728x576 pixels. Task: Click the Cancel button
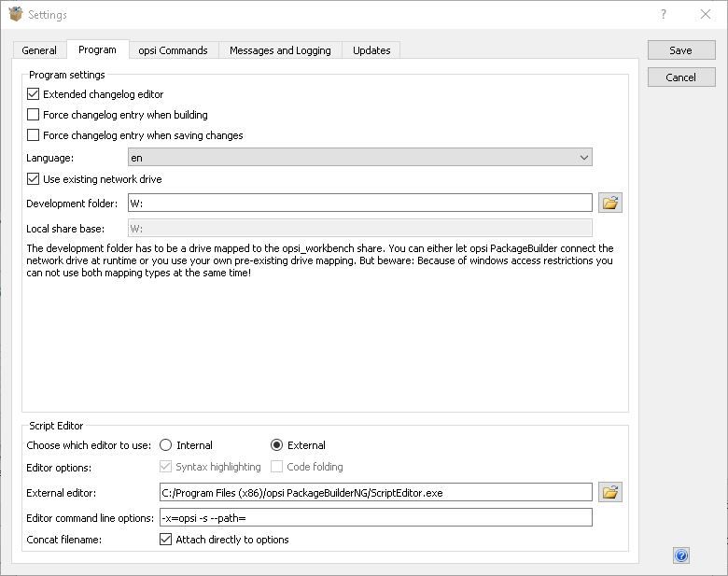pyautogui.click(x=681, y=77)
